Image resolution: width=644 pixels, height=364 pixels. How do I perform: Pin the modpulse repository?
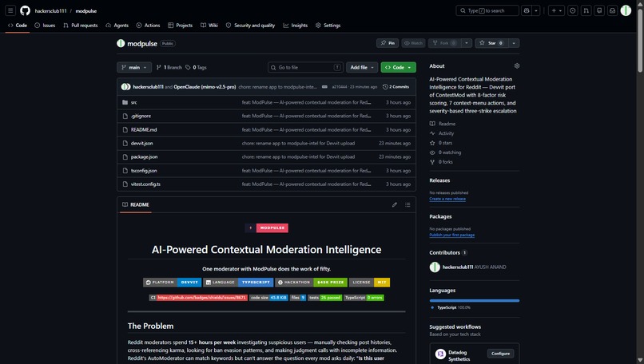click(x=388, y=43)
